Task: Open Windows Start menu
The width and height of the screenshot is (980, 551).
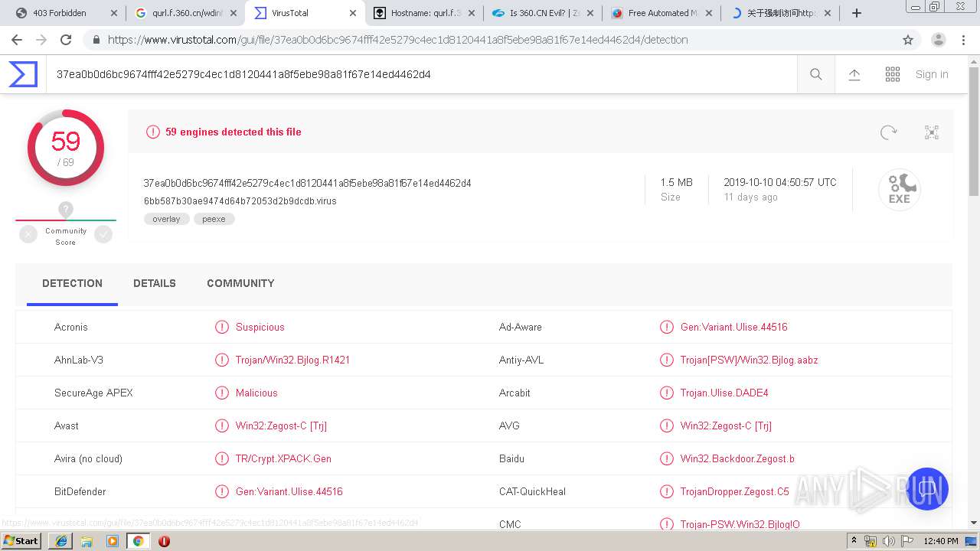Action: [x=21, y=540]
